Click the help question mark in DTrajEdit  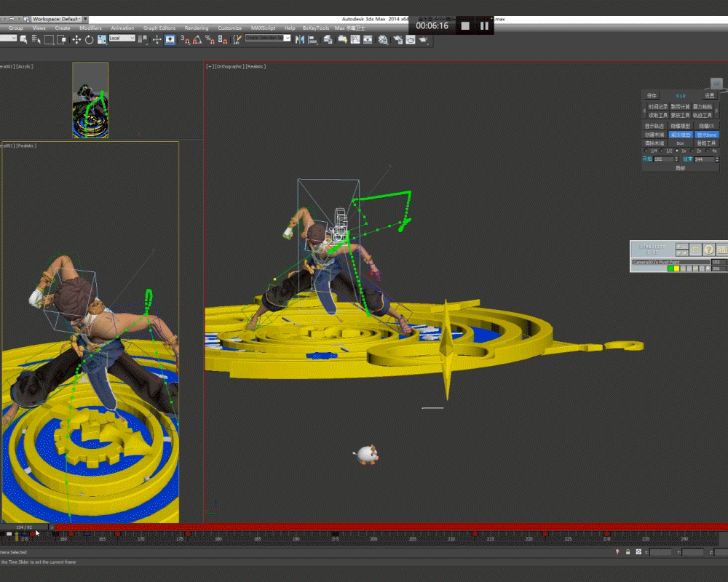pyautogui.click(x=708, y=250)
